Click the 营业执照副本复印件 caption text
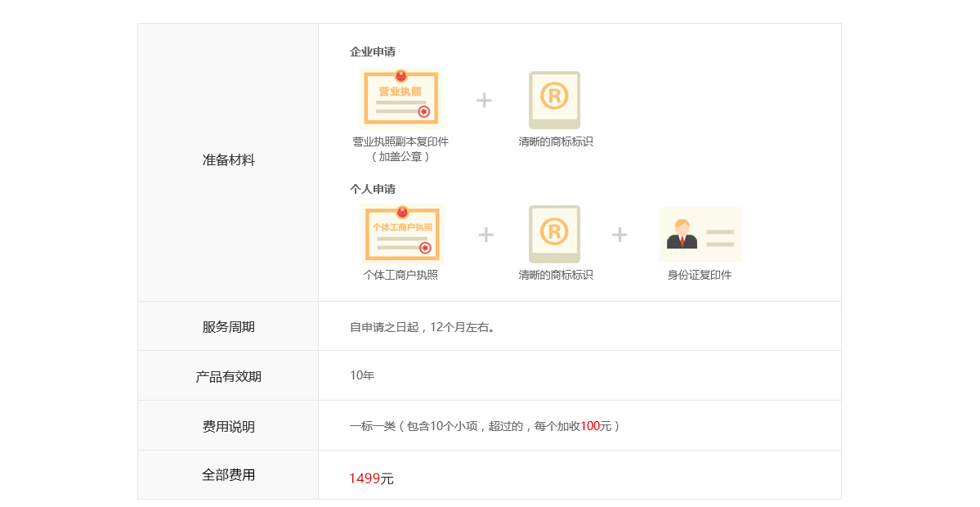The width and height of the screenshot is (980, 507). pyautogui.click(x=401, y=141)
